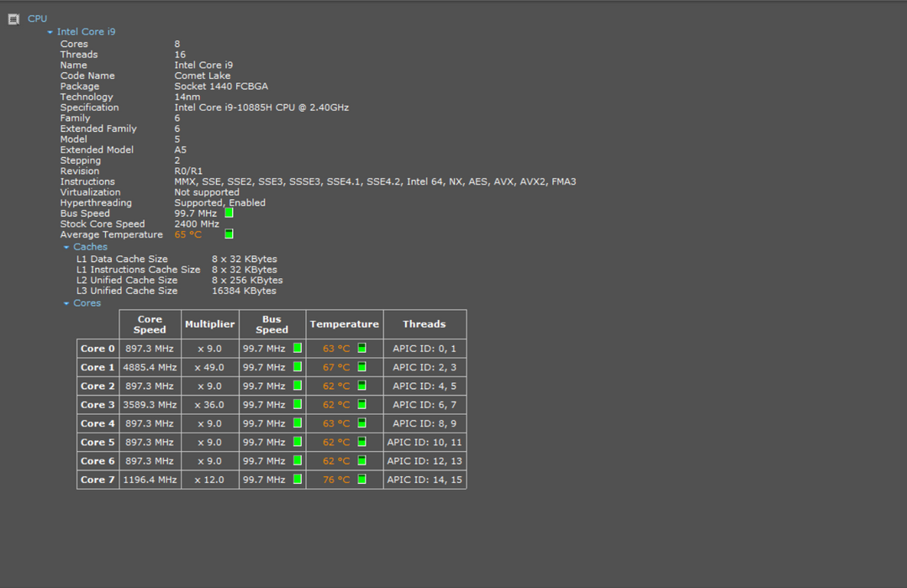The height and width of the screenshot is (588, 907).
Task: Click the Comet Lake code name value
Action: 203,76
